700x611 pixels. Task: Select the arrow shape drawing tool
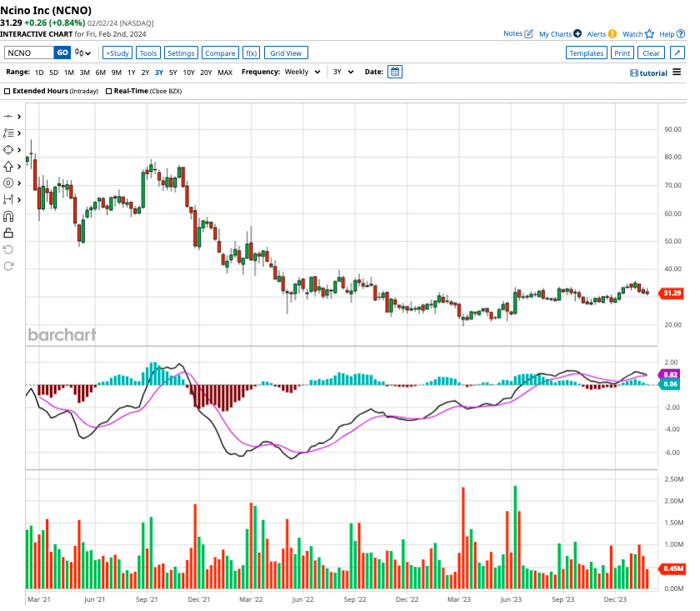click(x=9, y=166)
